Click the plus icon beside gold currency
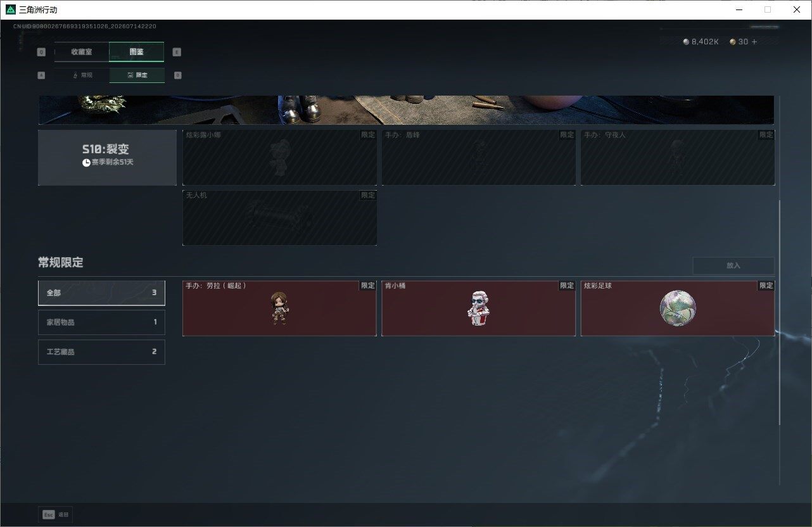The width and height of the screenshot is (812, 527). [754, 42]
